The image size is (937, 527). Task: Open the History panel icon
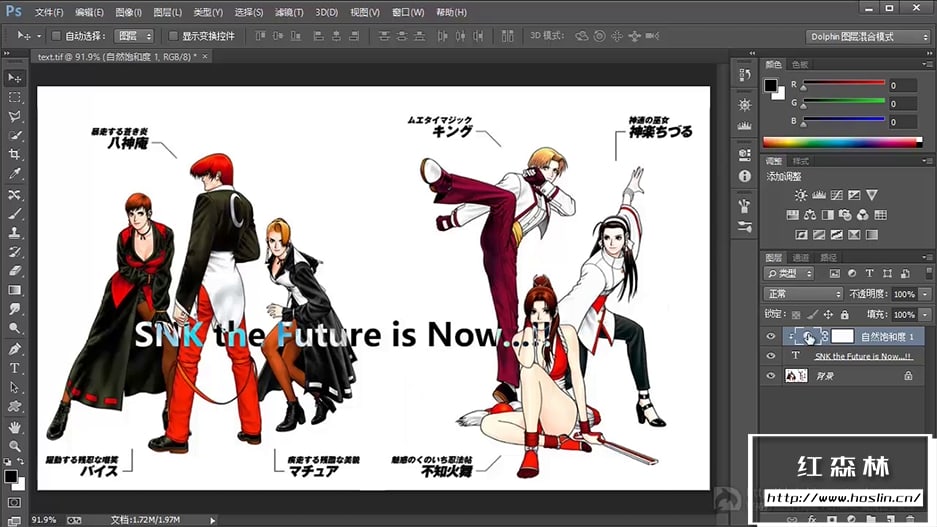click(x=745, y=75)
